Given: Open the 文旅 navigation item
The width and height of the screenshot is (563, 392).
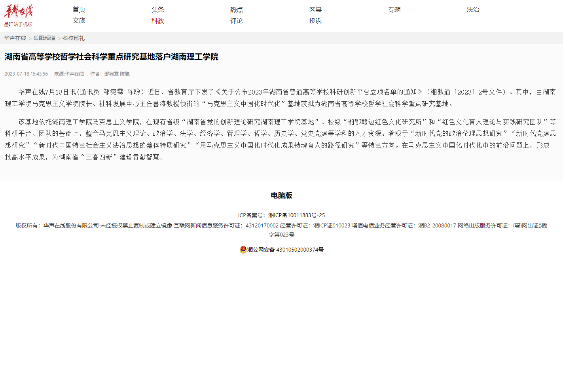Looking at the screenshot, I should pyautogui.click(x=79, y=21).
